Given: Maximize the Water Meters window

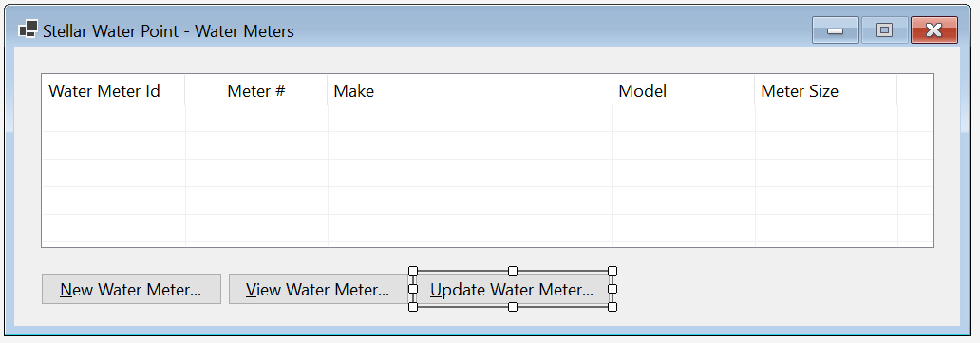Looking at the screenshot, I should coord(884,30).
